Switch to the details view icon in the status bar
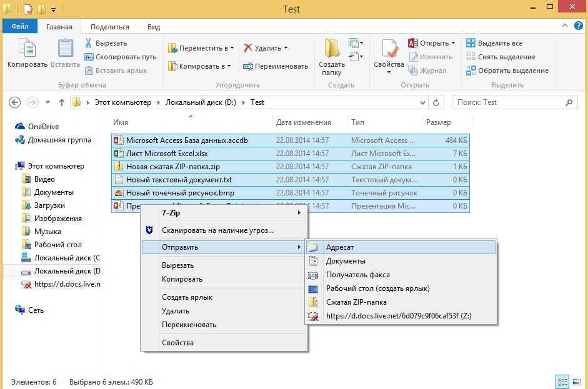The width and height of the screenshot is (588, 389). [x=562, y=382]
